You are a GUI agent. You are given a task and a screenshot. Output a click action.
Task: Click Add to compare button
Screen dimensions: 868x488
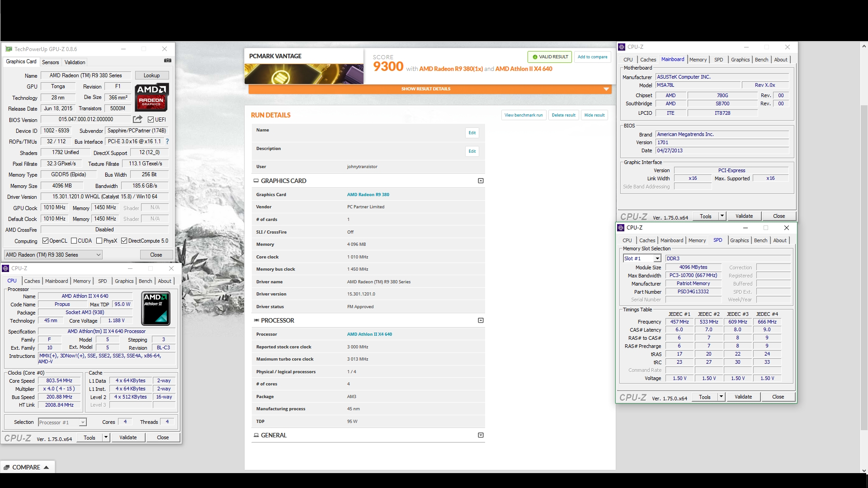(592, 57)
